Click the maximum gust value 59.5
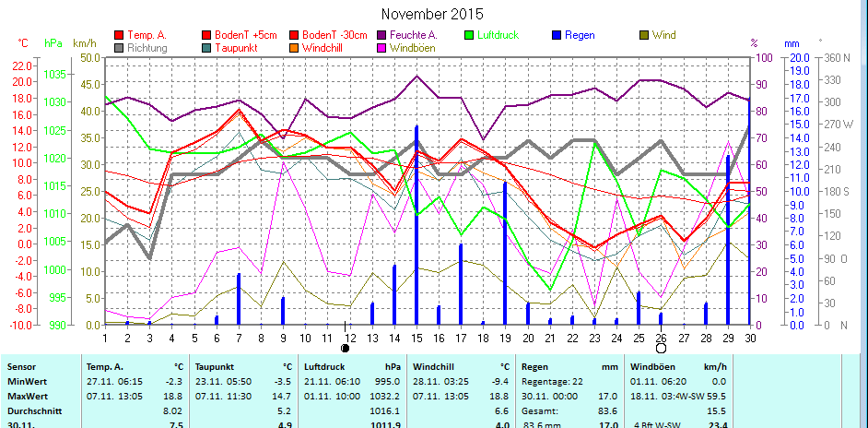 [718, 397]
